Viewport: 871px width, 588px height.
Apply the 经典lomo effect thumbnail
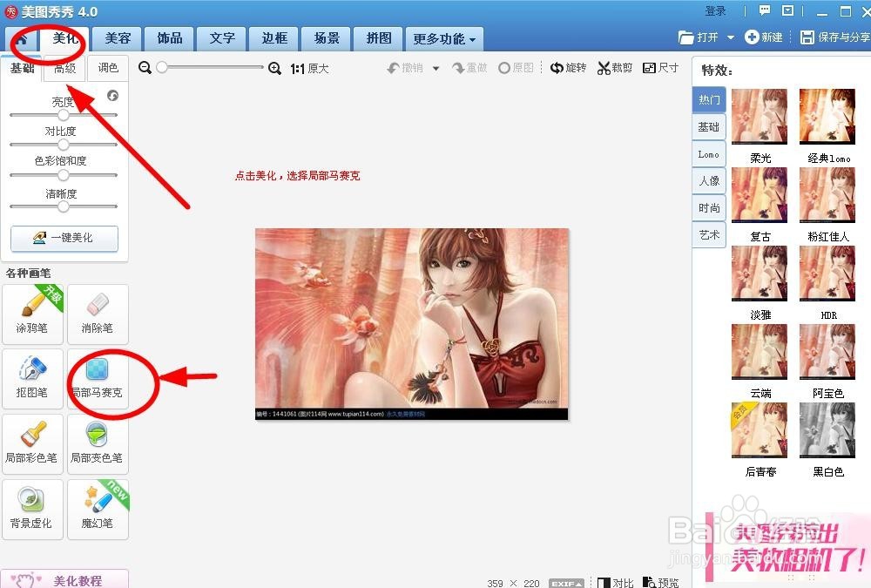coord(827,118)
